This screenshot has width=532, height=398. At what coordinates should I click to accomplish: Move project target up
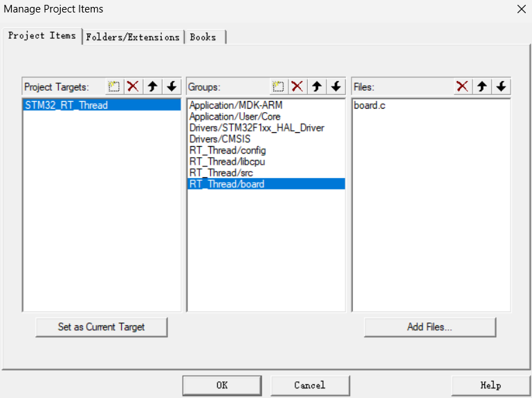(x=153, y=87)
